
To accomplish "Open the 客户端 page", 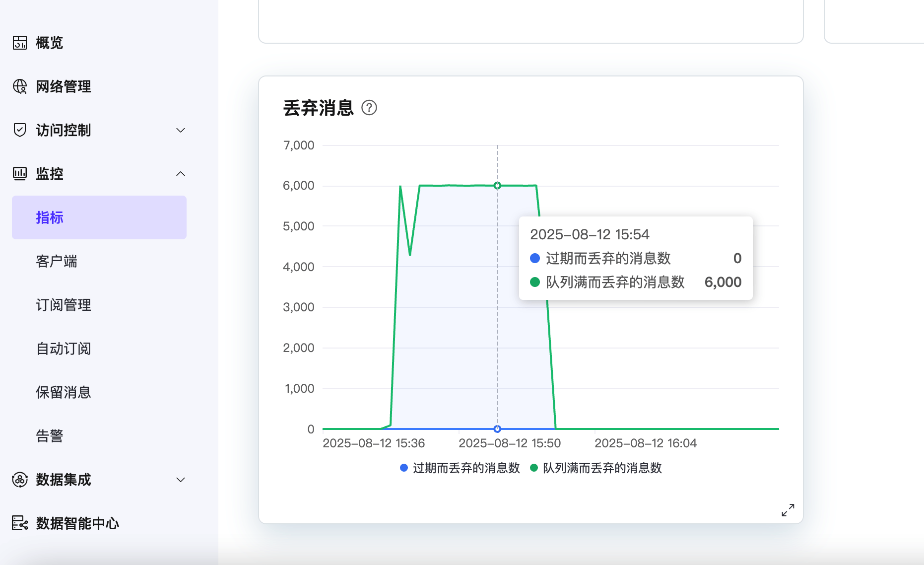I will coord(57,262).
